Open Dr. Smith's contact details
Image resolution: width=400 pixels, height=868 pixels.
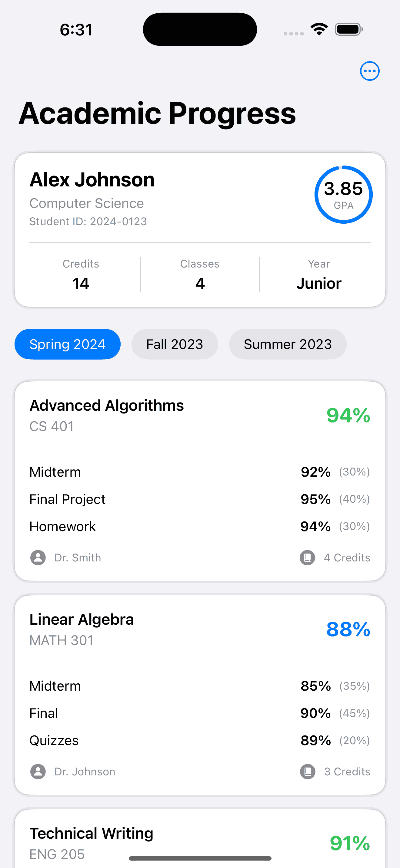pyautogui.click(x=77, y=558)
